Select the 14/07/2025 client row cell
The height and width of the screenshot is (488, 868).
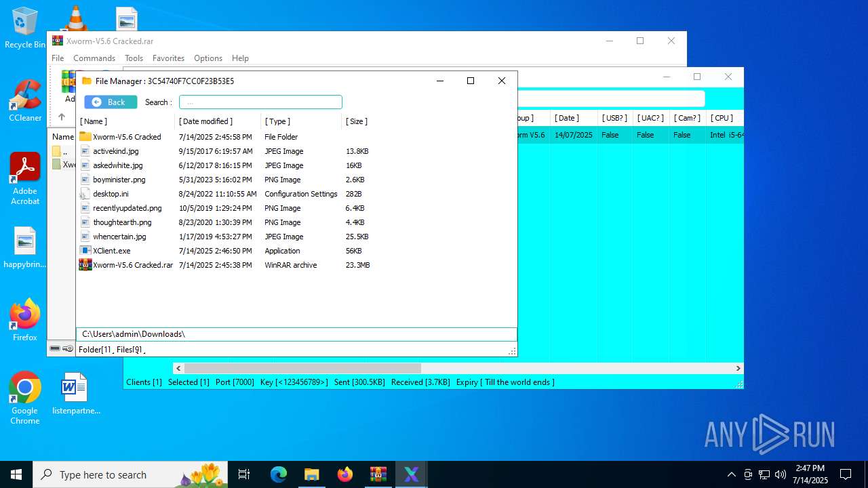pyautogui.click(x=574, y=135)
